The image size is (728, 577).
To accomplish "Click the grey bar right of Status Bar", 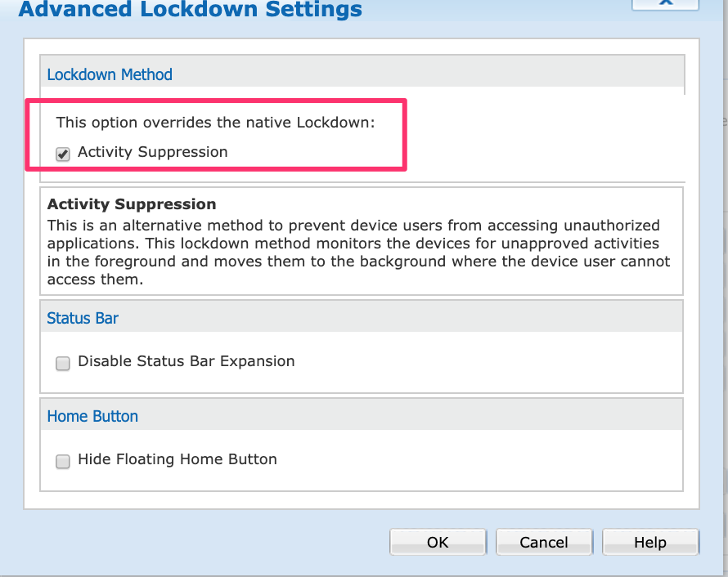I will click(x=401, y=317).
